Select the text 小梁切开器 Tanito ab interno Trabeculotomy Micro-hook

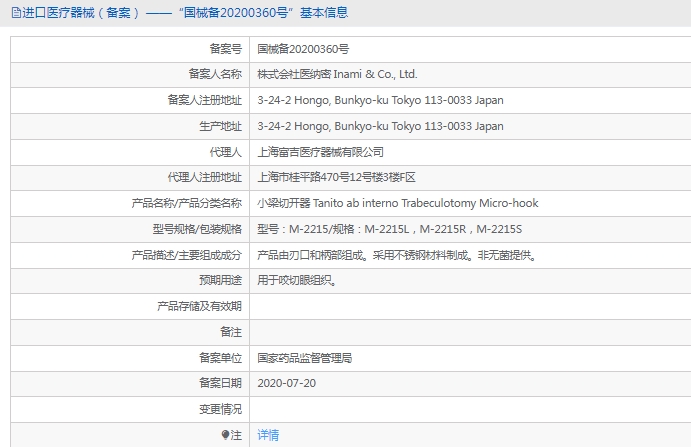pos(398,203)
